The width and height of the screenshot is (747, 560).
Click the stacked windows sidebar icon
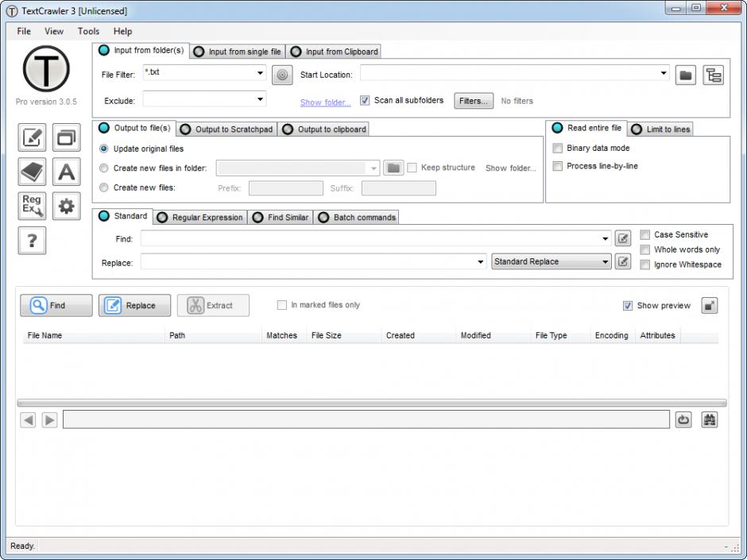pyautogui.click(x=66, y=137)
